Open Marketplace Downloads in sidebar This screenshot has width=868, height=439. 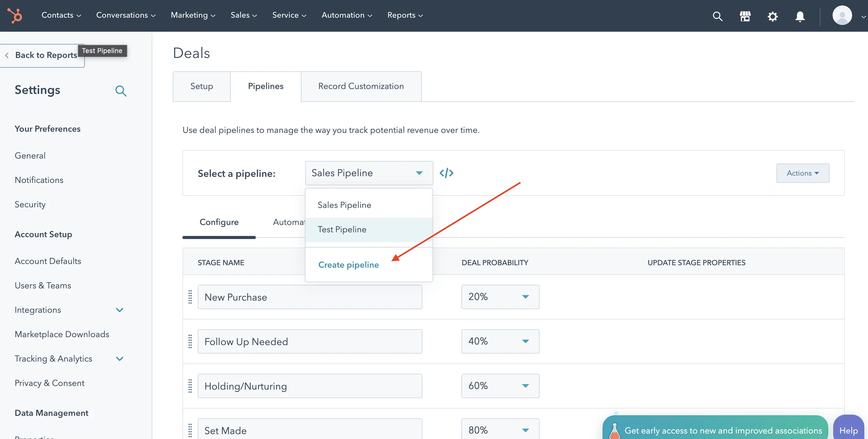pyautogui.click(x=62, y=335)
